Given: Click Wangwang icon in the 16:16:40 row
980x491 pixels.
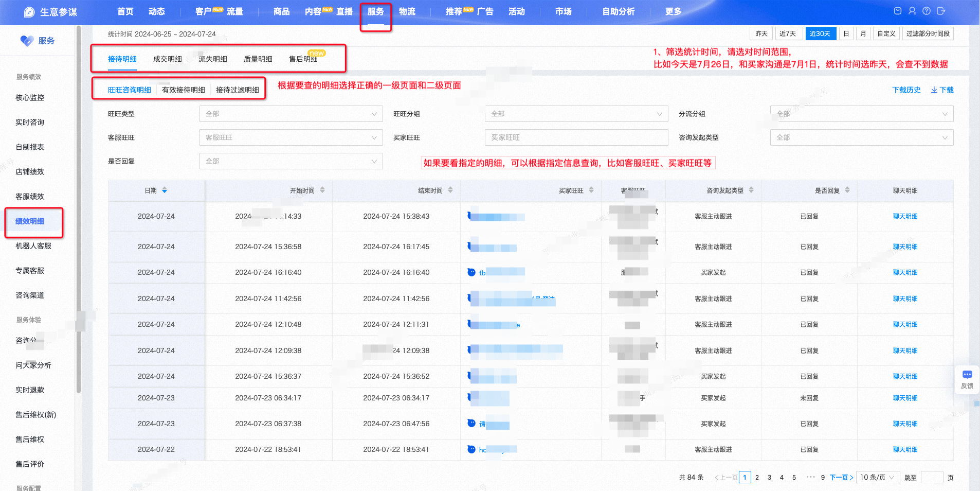Looking at the screenshot, I should tap(471, 272).
